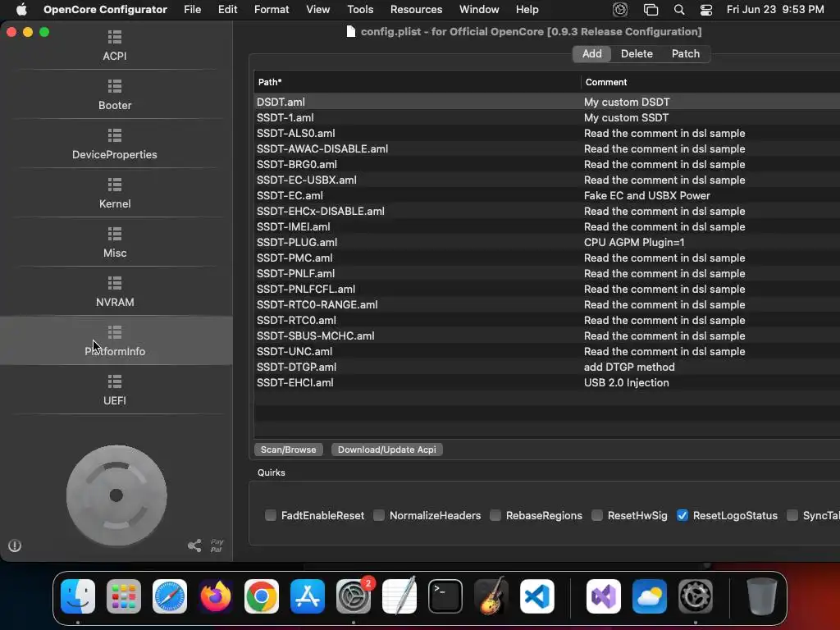Click the share icon in sidebar

tap(194, 546)
